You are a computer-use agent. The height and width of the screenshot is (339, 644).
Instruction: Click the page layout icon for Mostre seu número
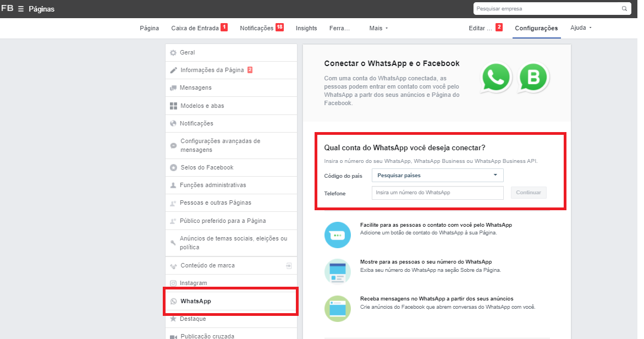(338, 272)
